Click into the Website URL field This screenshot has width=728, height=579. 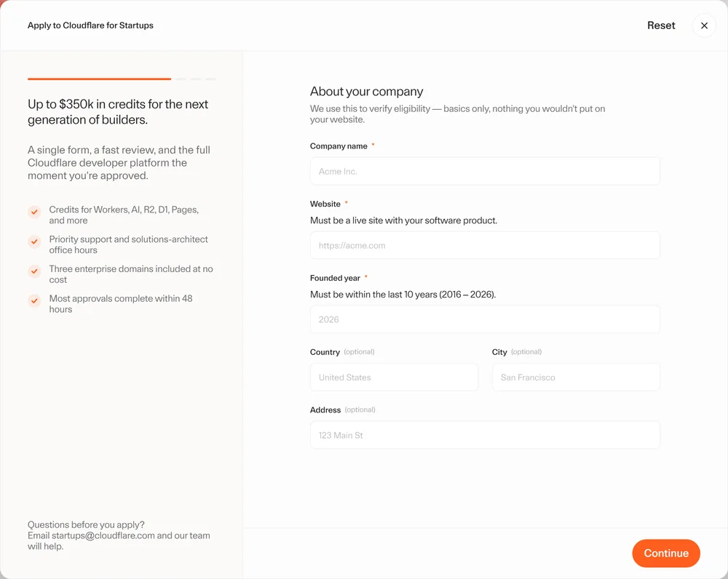click(485, 245)
